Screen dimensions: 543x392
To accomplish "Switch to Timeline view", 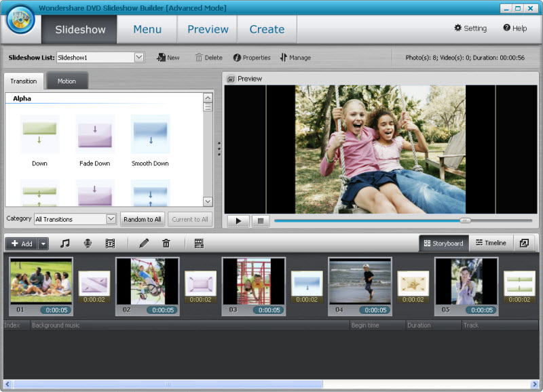I will 491,243.
